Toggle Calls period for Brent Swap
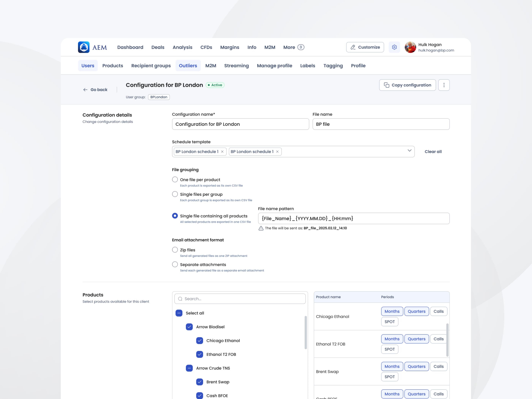532x399 pixels. pyautogui.click(x=439, y=367)
